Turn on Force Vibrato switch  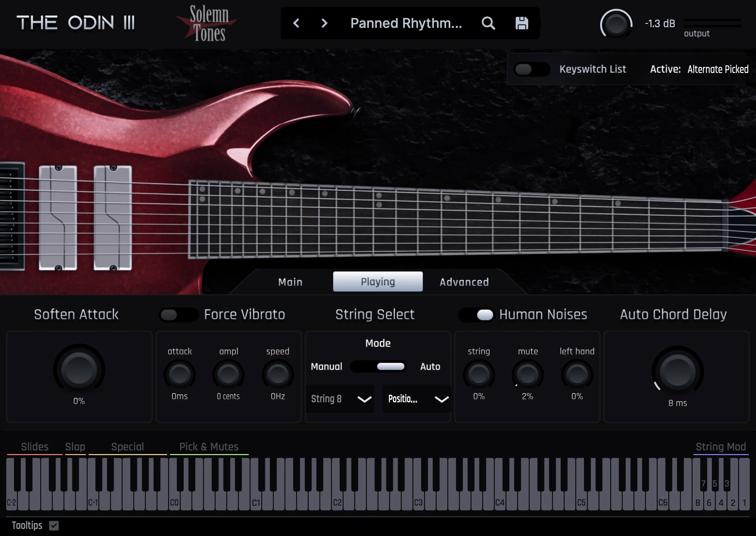tap(178, 315)
